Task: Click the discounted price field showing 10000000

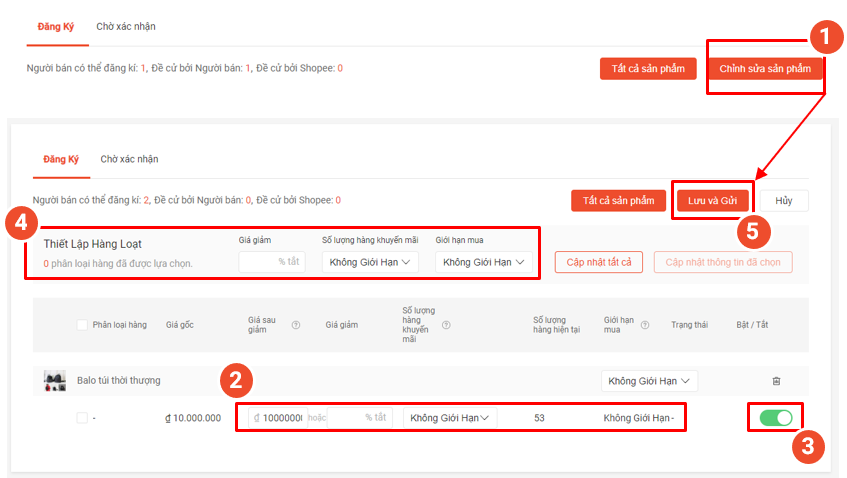Action: [278, 418]
